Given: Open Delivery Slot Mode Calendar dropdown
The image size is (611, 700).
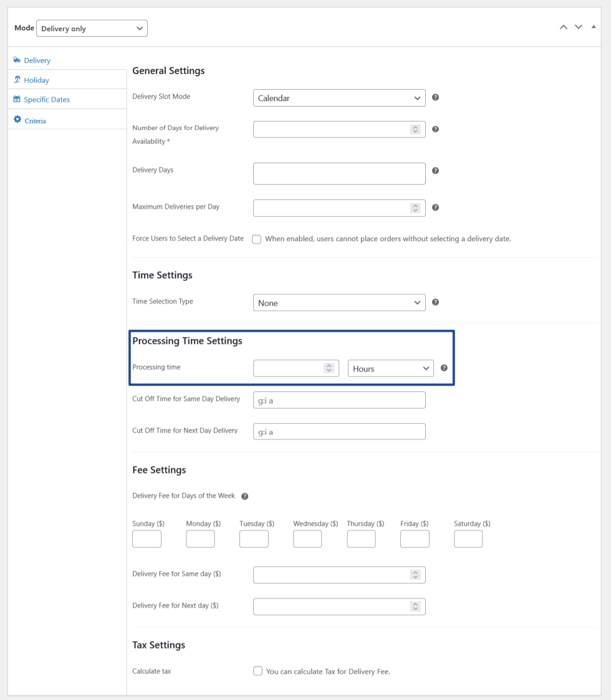Looking at the screenshot, I should 339,98.
